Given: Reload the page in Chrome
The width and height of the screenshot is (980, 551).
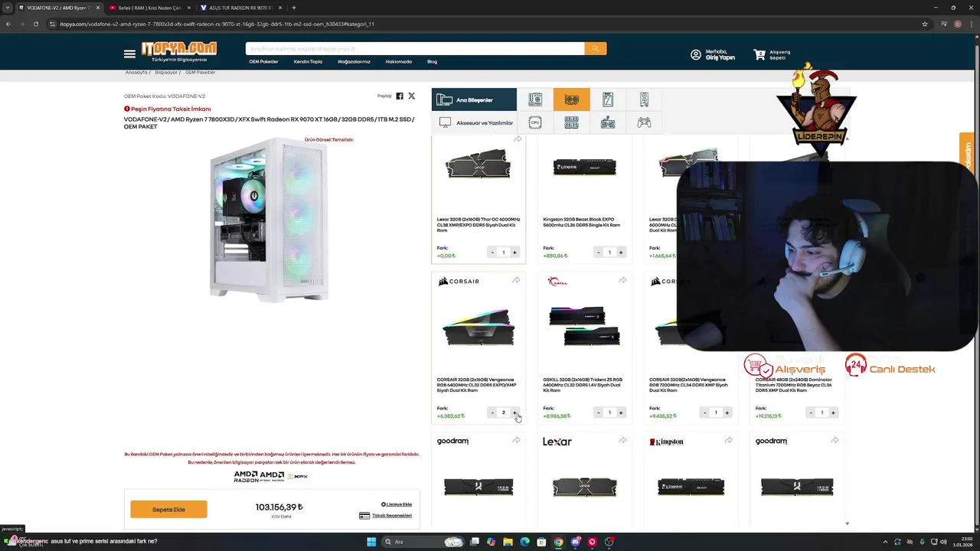Looking at the screenshot, I should click(35, 24).
